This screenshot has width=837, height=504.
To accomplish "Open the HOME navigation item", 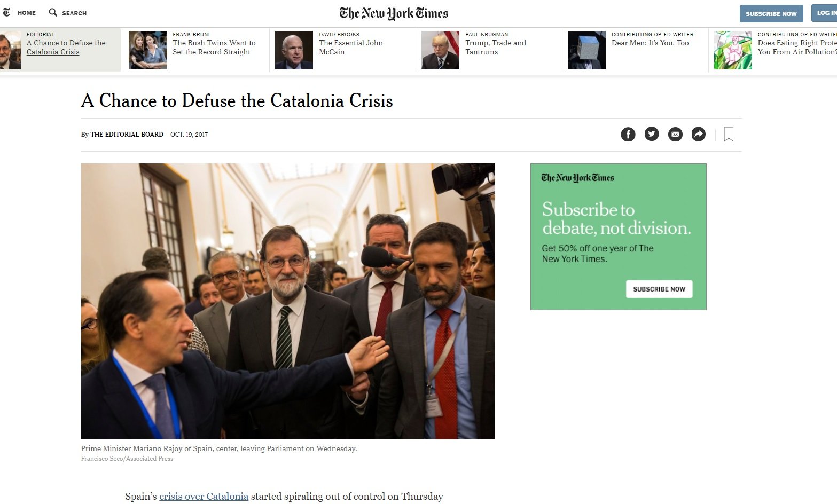I will point(27,13).
